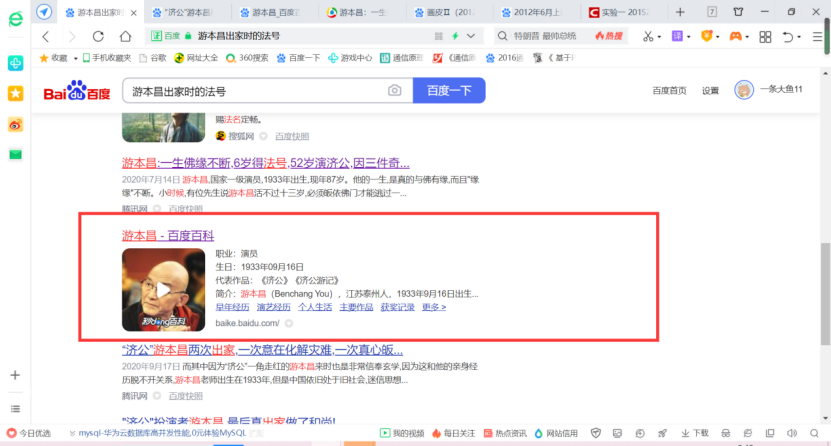Open the 设置 settings menu
The width and height of the screenshot is (831, 446).
(710, 91)
